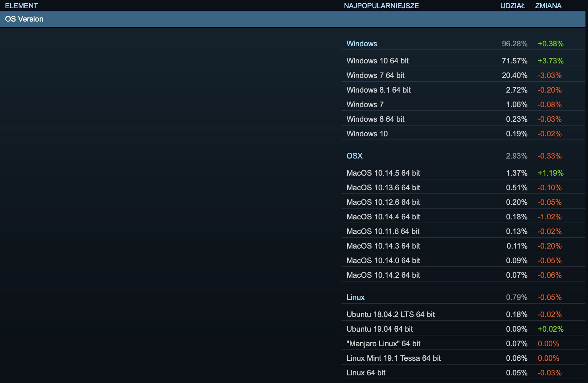Click the Linux Mint 19.1 Tessa entry
The image size is (588, 383).
pyautogui.click(x=394, y=358)
